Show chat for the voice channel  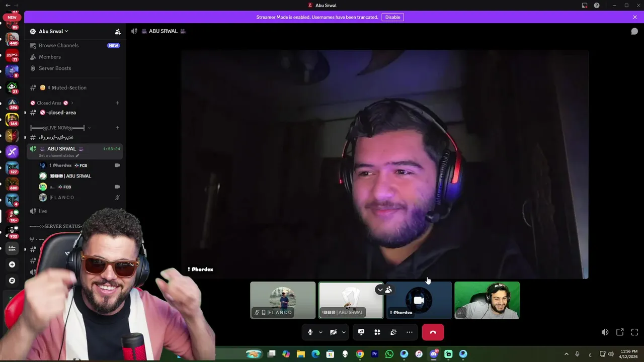click(x=634, y=31)
